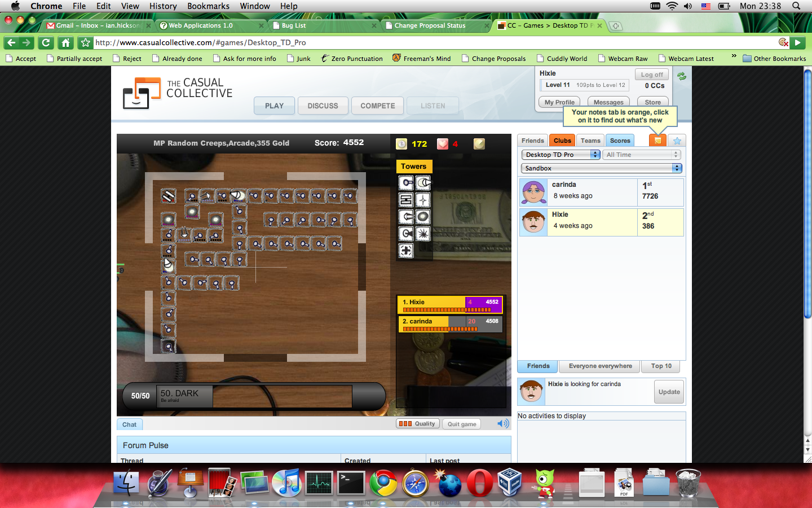The height and width of the screenshot is (508, 812).
Task: Click the gold coin icon beside 172
Action: tap(401, 144)
